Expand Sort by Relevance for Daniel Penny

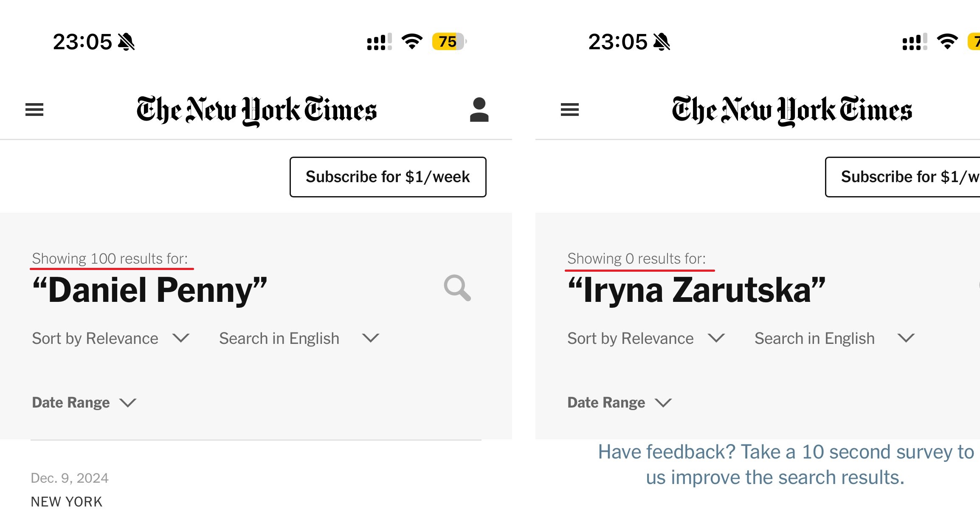(110, 338)
